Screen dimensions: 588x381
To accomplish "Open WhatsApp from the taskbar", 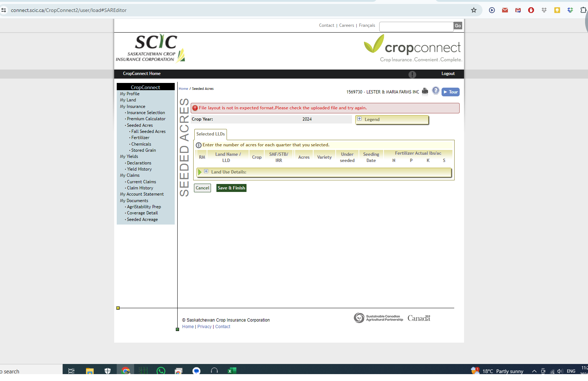I will 161,371.
